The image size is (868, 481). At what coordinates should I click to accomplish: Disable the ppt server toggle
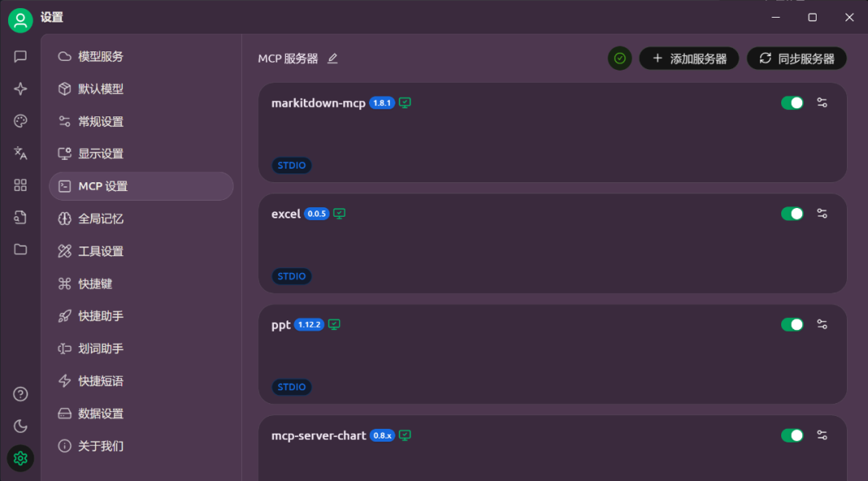(x=792, y=324)
